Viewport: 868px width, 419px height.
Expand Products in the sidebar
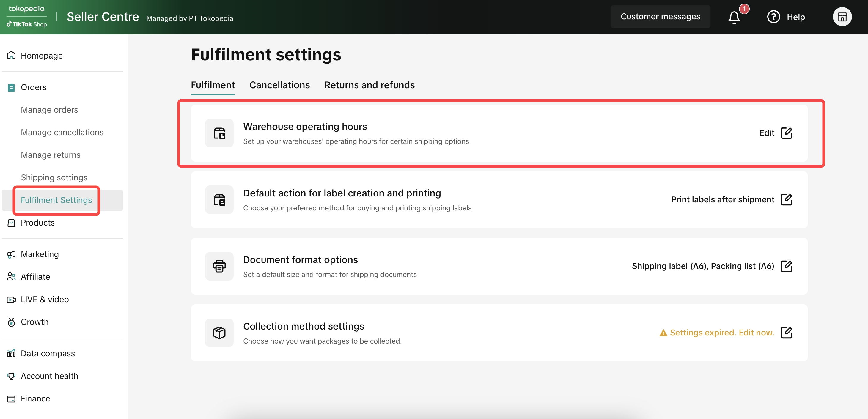tap(37, 223)
